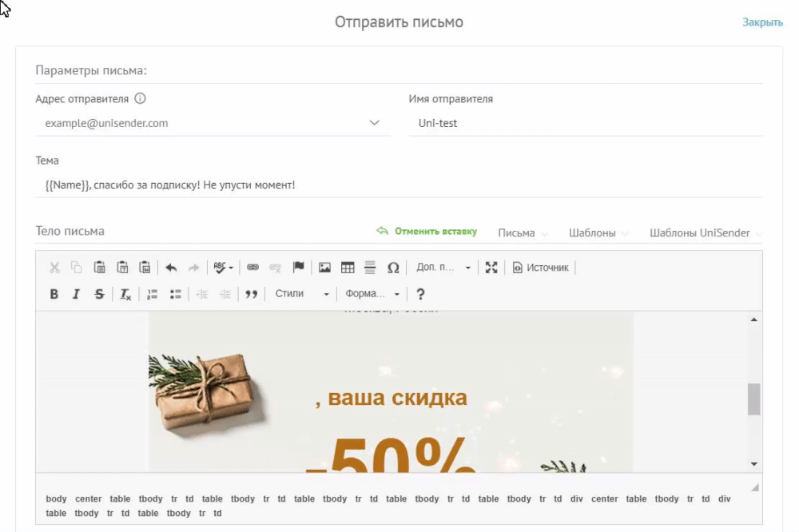Insert an image via picture icon
799x532 pixels.
[324, 268]
